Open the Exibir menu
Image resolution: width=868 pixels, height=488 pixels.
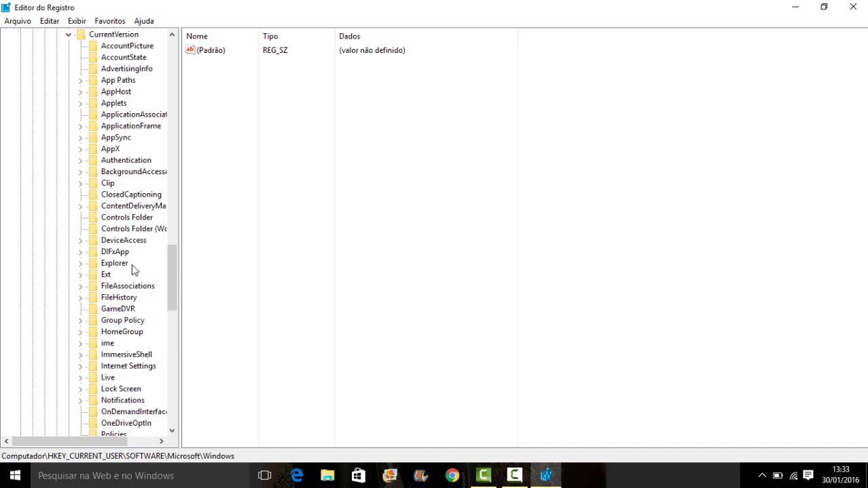[77, 21]
